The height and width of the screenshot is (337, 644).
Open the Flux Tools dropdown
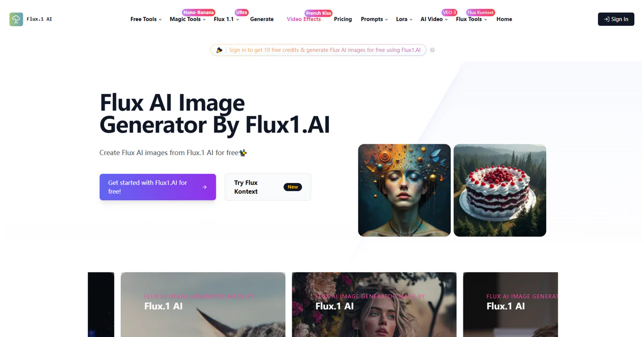[472, 19]
